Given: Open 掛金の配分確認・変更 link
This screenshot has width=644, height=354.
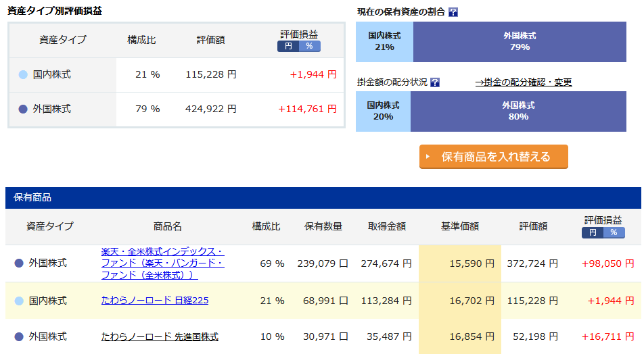Looking at the screenshot, I should pos(524,82).
